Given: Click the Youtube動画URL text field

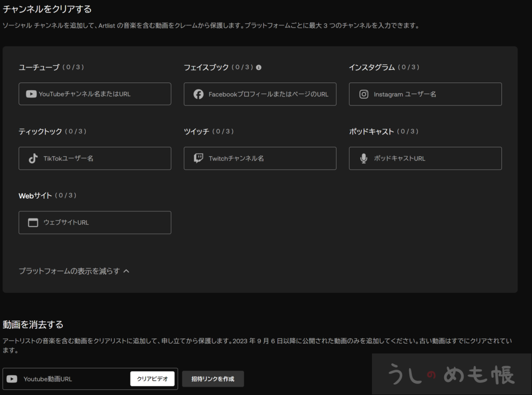Looking at the screenshot, I should click(73, 379).
